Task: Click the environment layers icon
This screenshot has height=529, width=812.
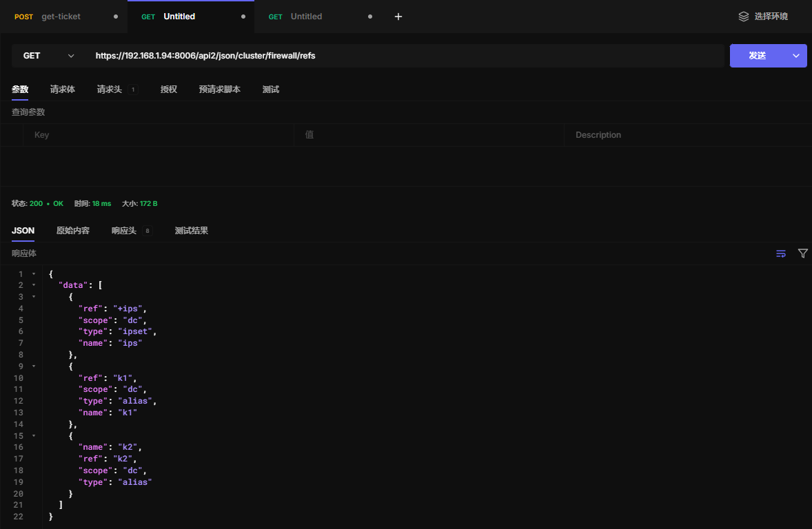Action: [x=743, y=17]
